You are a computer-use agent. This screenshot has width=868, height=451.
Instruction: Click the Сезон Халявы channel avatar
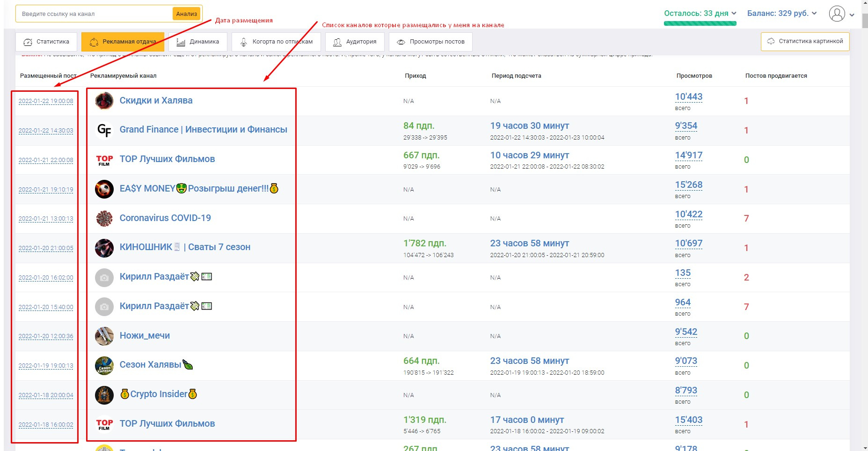pyautogui.click(x=104, y=365)
